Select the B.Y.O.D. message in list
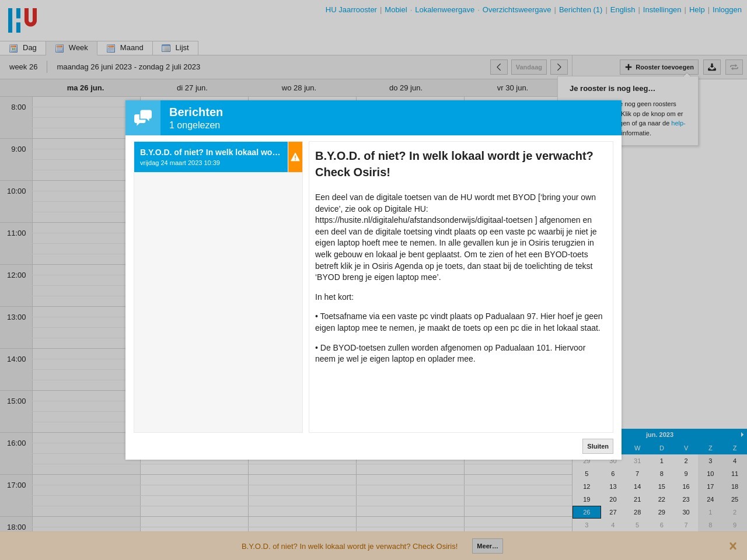This screenshot has height=560, width=747. [211, 157]
